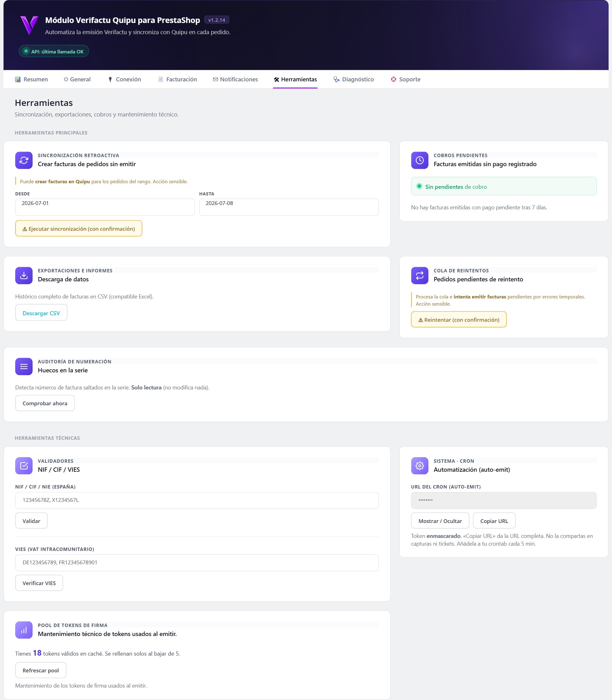This screenshot has height=700, width=612.
Task: Click the sync arrows icon of Sincronización retroactiva
Action: click(x=24, y=160)
